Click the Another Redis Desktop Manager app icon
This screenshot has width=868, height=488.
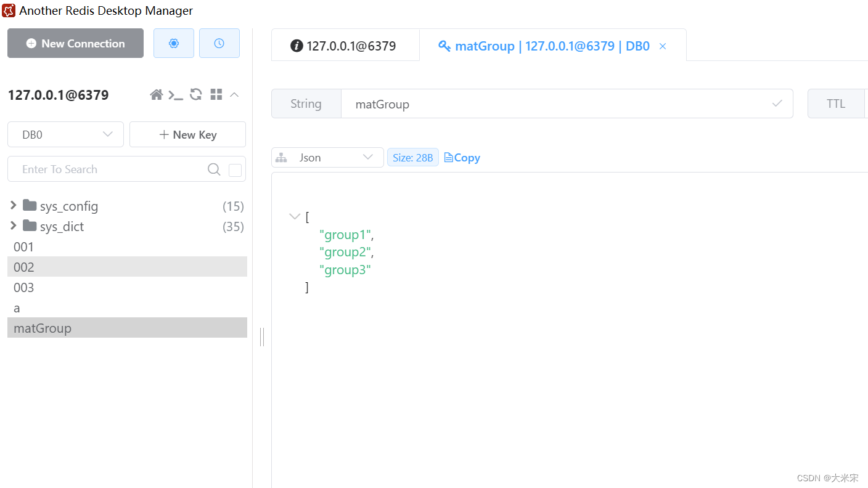point(9,10)
